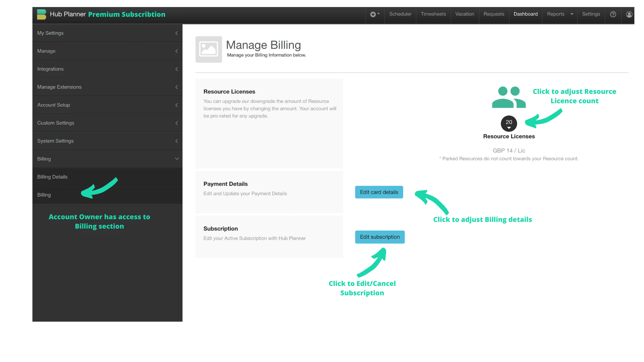Image resolution: width=644 pixels, height=362 pixels.
Task: Open the Resource Licenses count badge showing 20
Action: pyautogui.click(x=508, y=123)
